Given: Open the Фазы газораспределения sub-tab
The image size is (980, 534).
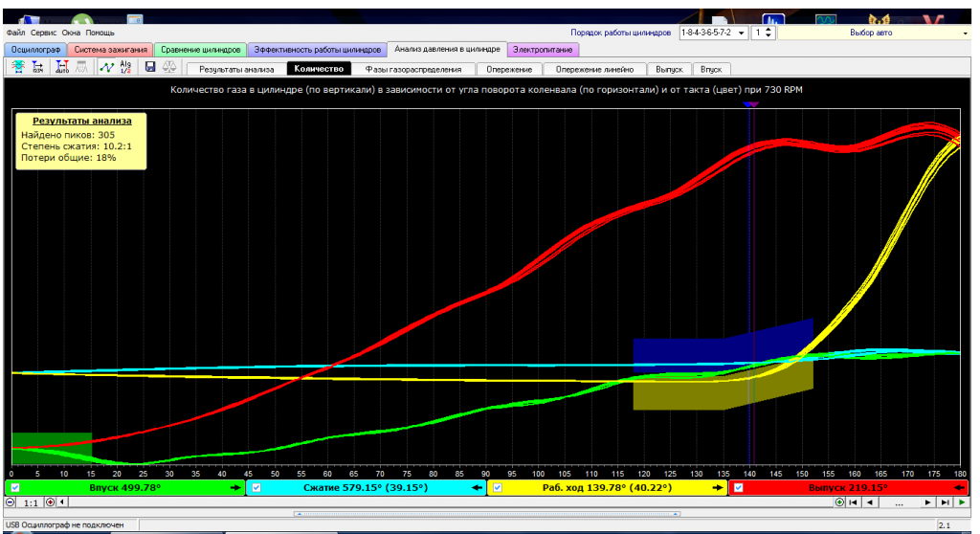Looking at the screenshot, I should 413,70.
